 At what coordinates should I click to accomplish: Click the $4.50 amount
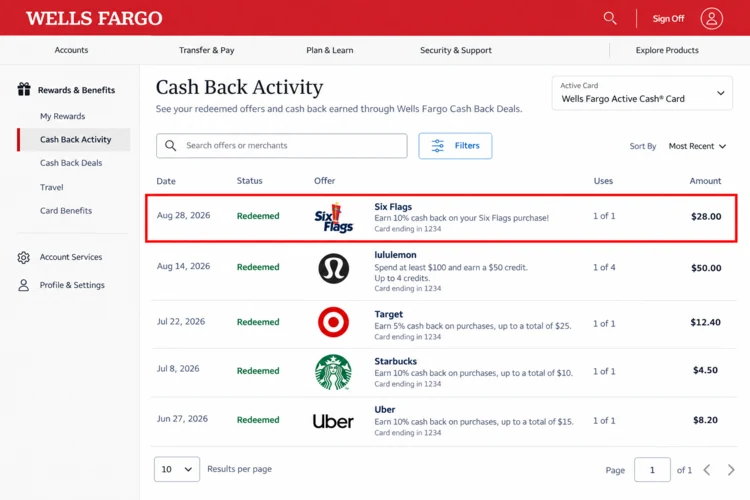click(706, 370)
